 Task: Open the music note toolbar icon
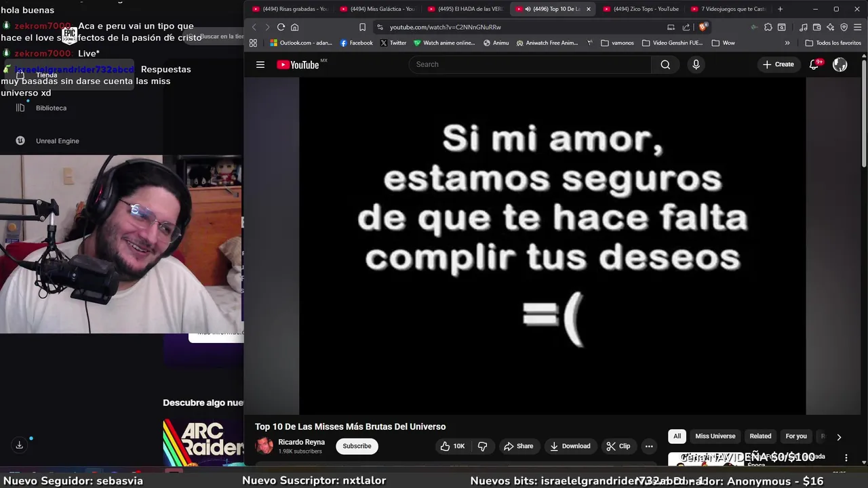click(804, 27)
